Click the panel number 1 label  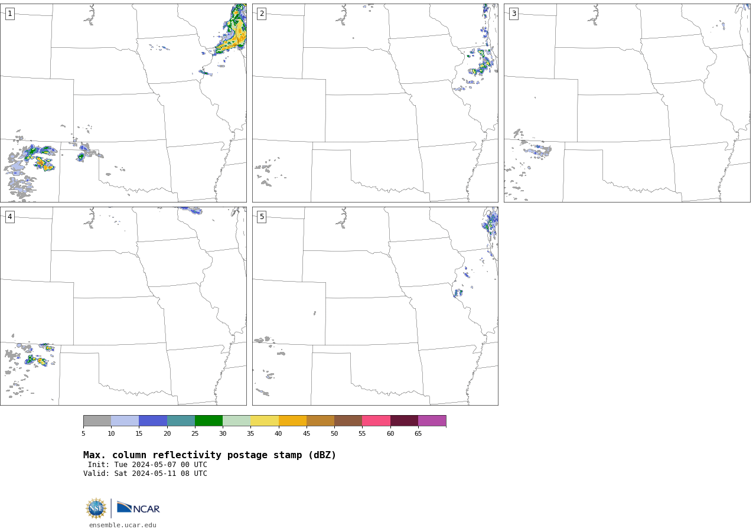tap(9, 14)
